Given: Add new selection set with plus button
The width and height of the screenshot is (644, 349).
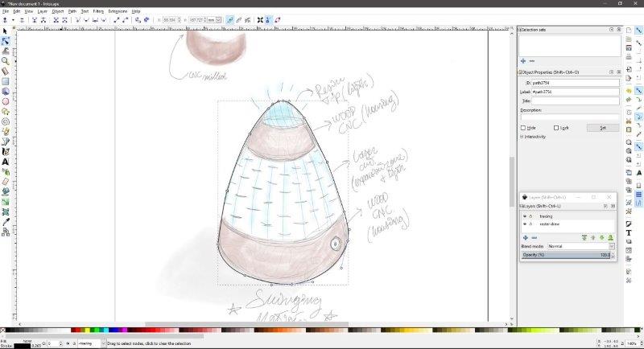Looking at the screenshot, I should pyautogui.click(x=523, y=60).
